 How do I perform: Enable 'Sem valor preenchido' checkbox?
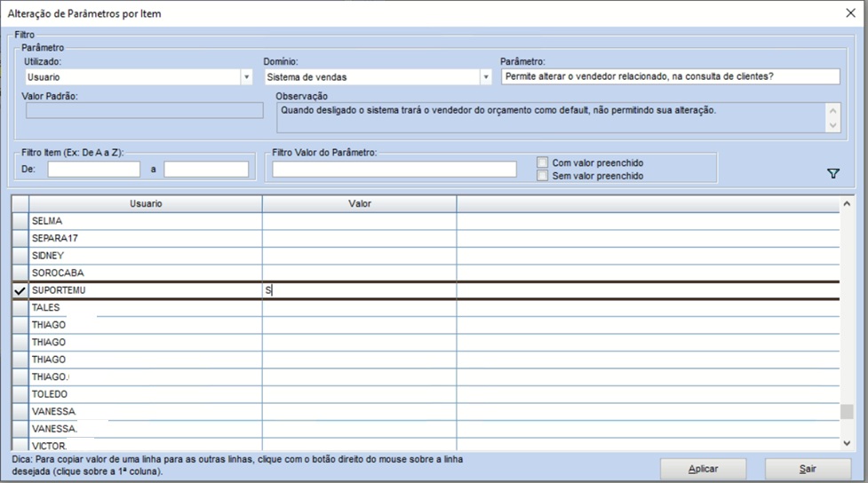coord(543,176)
